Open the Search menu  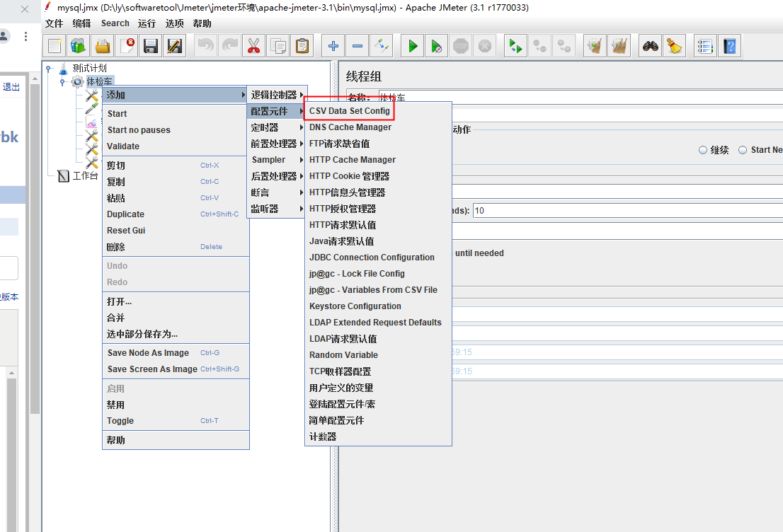[115, 23]
